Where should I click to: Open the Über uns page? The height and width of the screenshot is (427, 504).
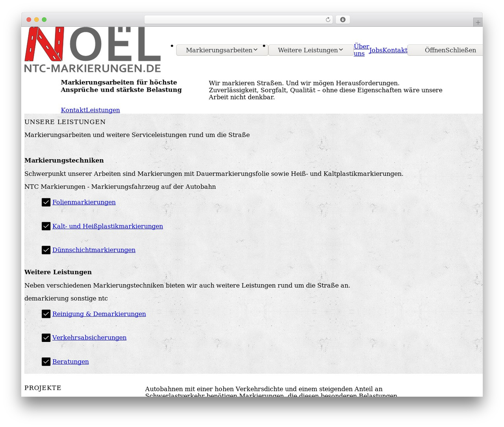tap(361, 50)
